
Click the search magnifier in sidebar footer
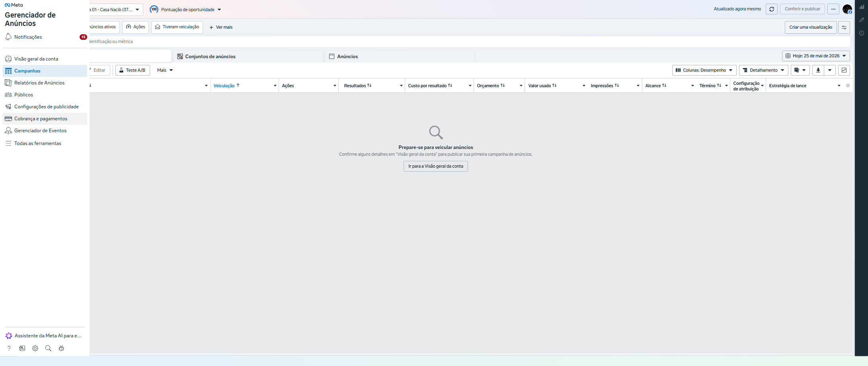48,348
